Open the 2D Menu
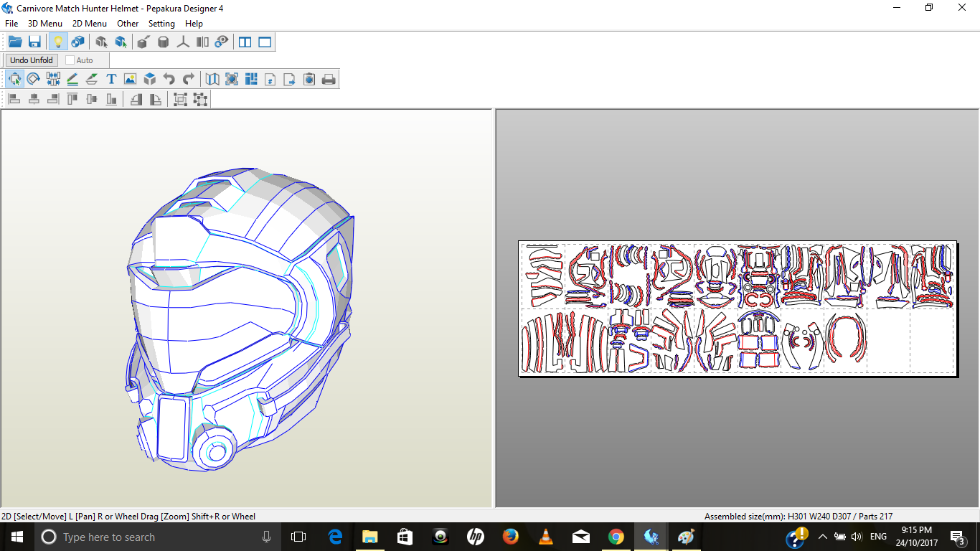Viewport: 980px width, 551px height. [90, 24]
